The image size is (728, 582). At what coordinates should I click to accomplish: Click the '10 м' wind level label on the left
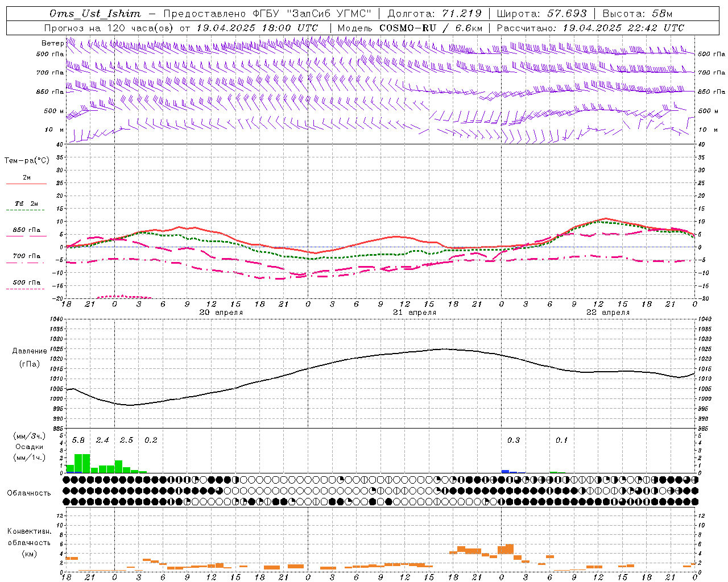click(54, 130)
